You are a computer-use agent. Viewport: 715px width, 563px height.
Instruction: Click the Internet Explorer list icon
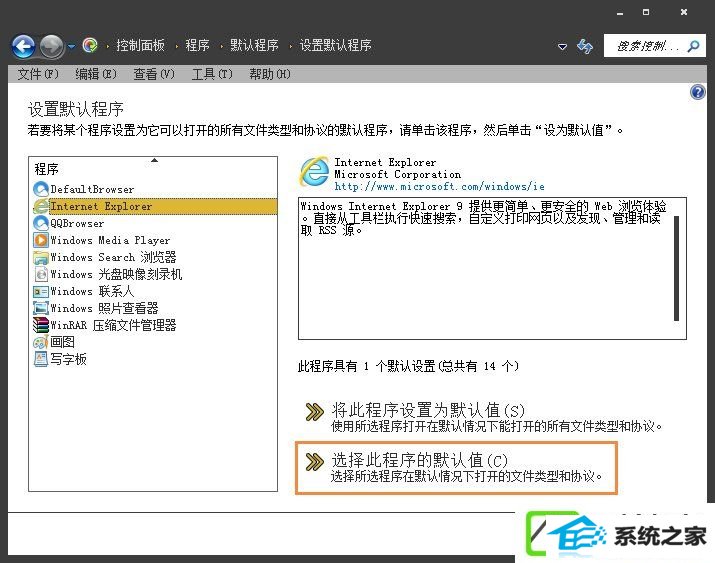[x=41, y=206]
